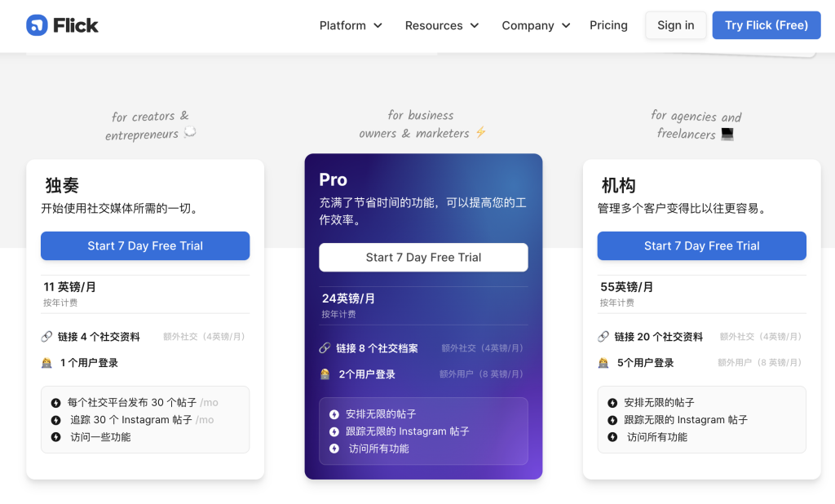Image resolution: width=835 pixels, height=504 pixels.
Task: Click 按年计费 under 11 英镑/月
Action: pyautogui.click(x=60, y=303)
